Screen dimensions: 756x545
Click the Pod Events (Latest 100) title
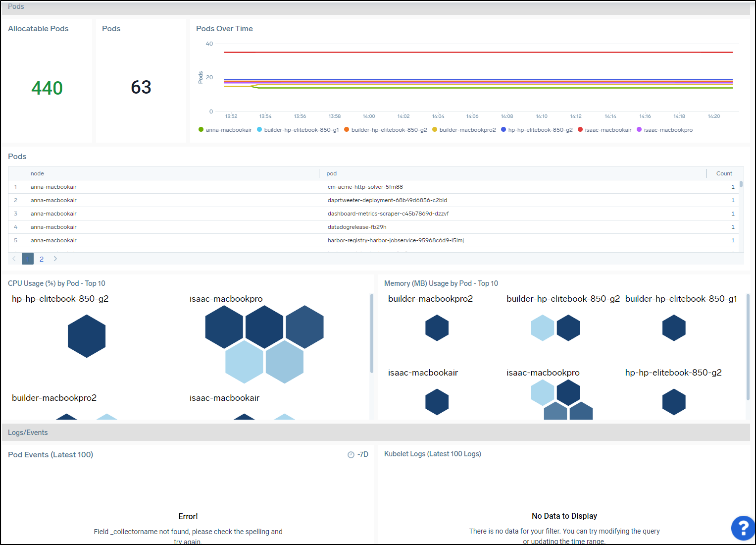click(x=50, y=455)
